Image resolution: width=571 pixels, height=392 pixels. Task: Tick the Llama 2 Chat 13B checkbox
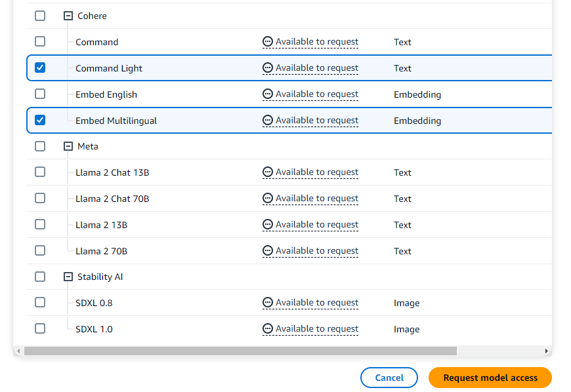tap(40, 172)
